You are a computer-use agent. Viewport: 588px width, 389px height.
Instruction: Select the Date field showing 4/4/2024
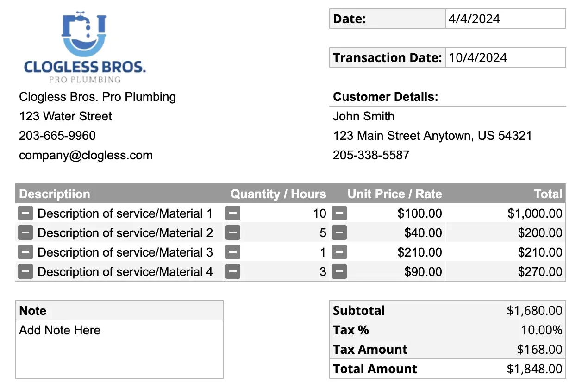(506, 19)
